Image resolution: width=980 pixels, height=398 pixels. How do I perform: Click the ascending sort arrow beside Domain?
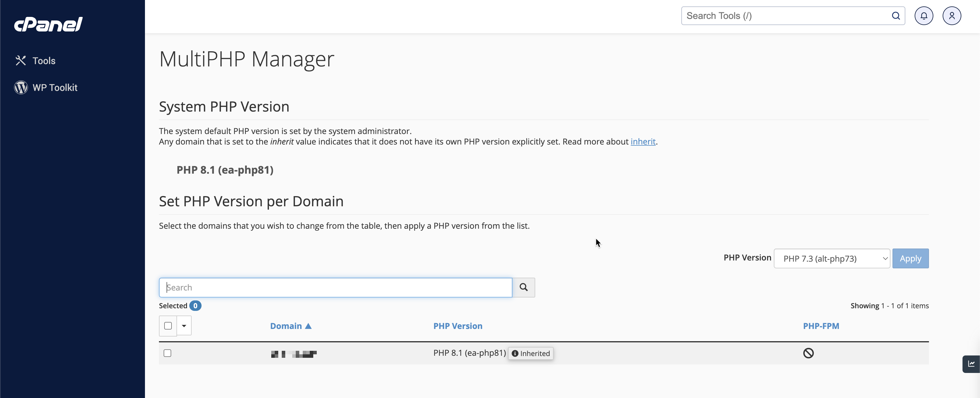[308, 326]
